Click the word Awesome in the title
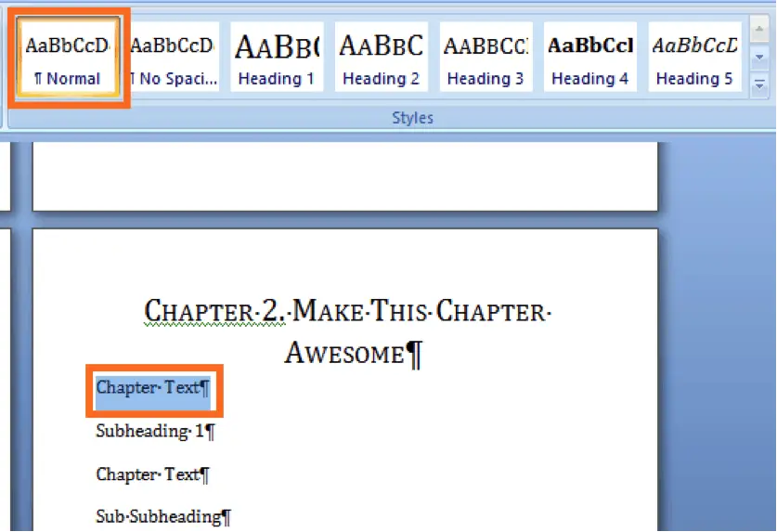The image size is (777, 532). tap(345, 353)
